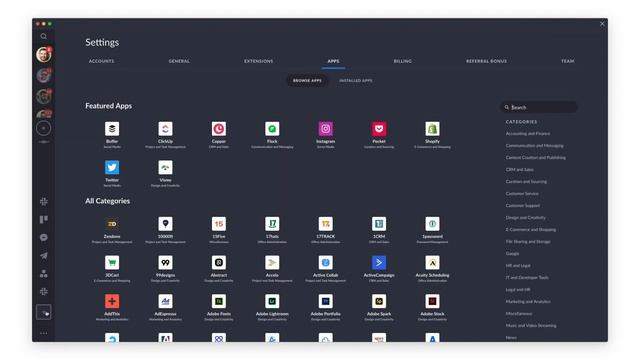Go to the Billing tab
This screenshot has width=640, height=360.
(403, 61)
